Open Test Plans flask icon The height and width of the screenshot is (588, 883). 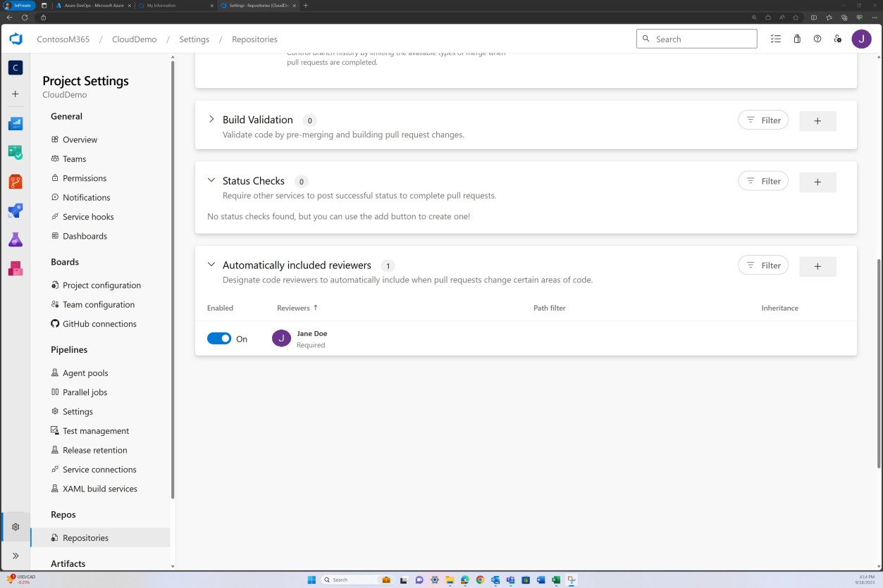15,239
